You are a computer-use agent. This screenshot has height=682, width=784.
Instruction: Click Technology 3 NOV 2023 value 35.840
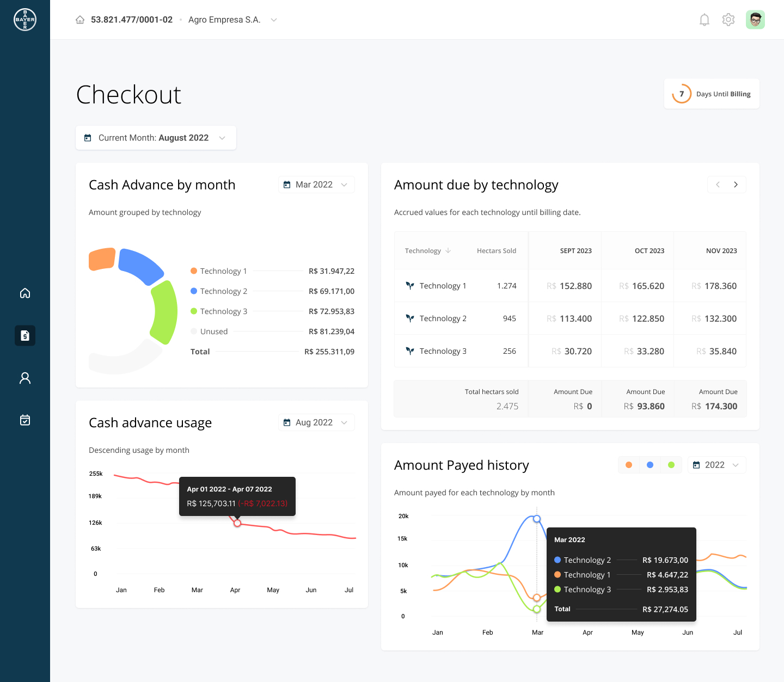click(723, 351)
